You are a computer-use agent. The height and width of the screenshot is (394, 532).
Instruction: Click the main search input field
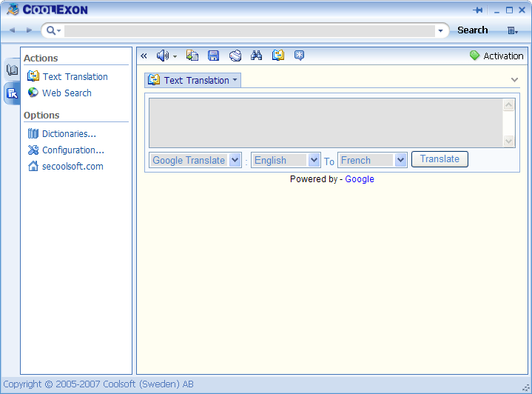(x=249, y=30)
